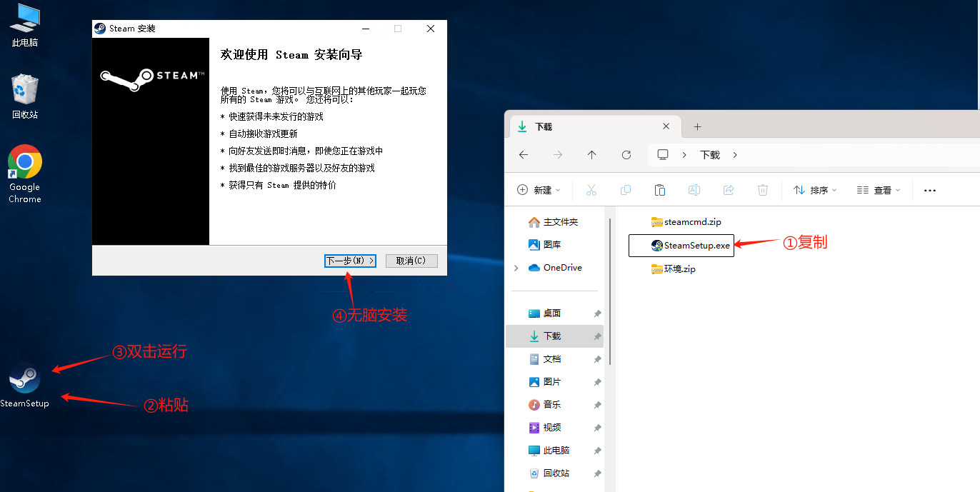Image resolution: width=980 pixels, height=492 pixels.
Task: Select SteamSetup.exe file
Action: (681, 246)
